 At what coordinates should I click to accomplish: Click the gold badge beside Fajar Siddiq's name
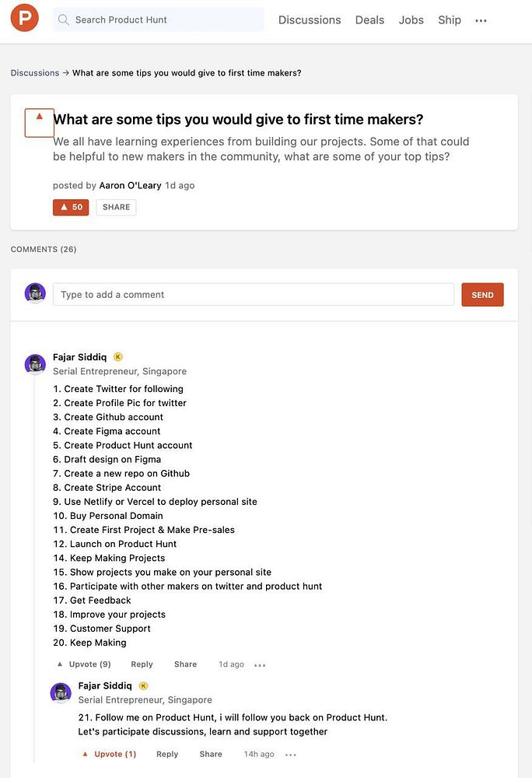click(x=118, y=357)
